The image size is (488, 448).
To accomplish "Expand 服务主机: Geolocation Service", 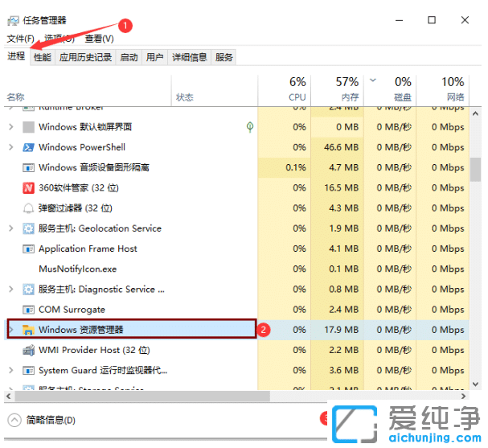I will 11,228.
